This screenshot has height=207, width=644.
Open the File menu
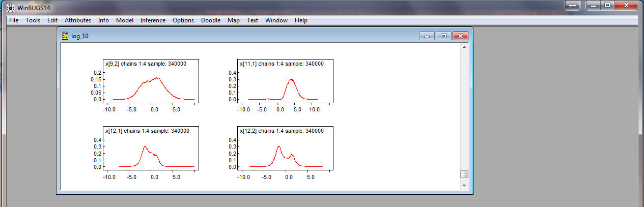click(14, 20)
